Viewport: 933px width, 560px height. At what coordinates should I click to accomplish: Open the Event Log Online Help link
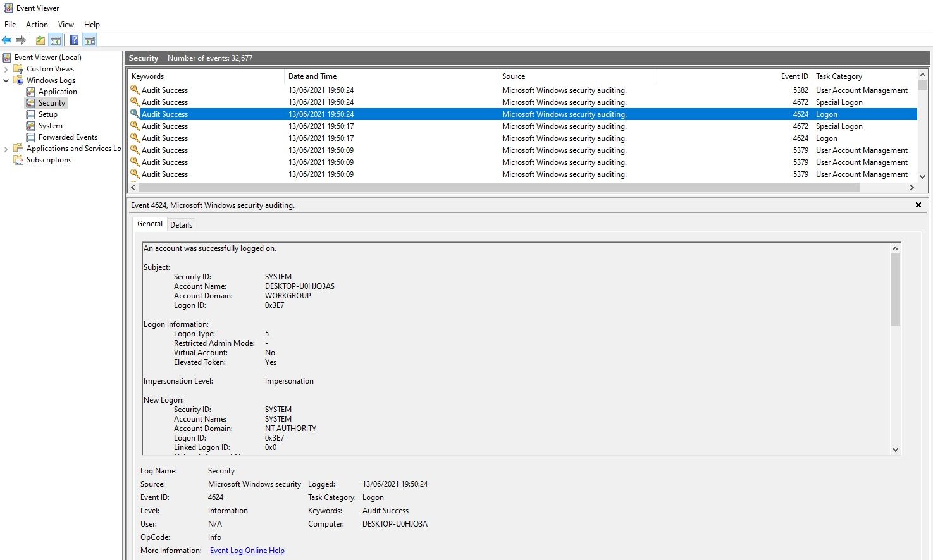[247, 551]
